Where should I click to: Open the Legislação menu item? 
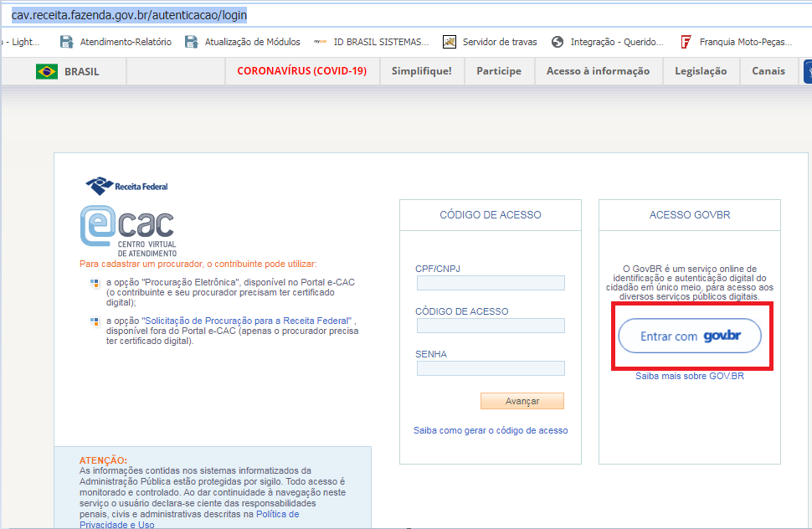click(701, 71)
